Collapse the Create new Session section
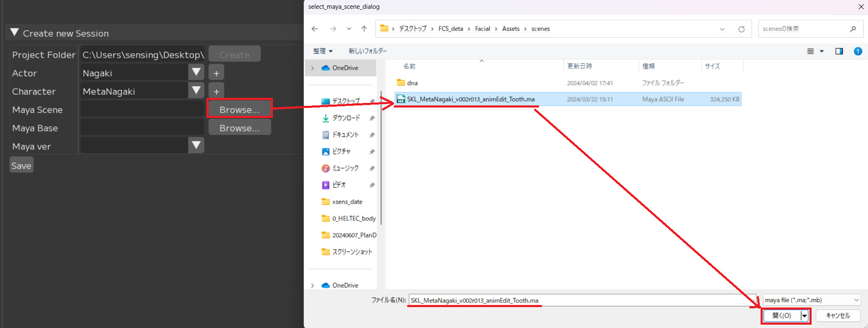Screen dimensions: 868x328 [x=15, y=33]
